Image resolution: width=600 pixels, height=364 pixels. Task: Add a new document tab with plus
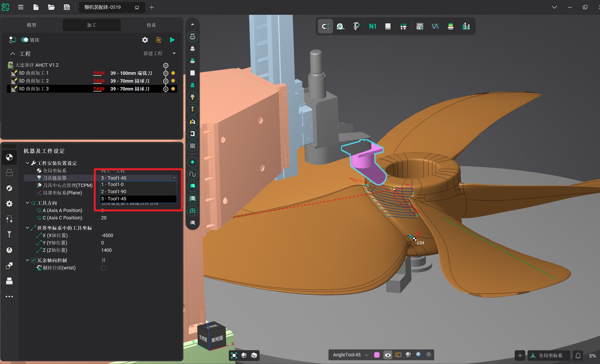[x=152, y=7]
